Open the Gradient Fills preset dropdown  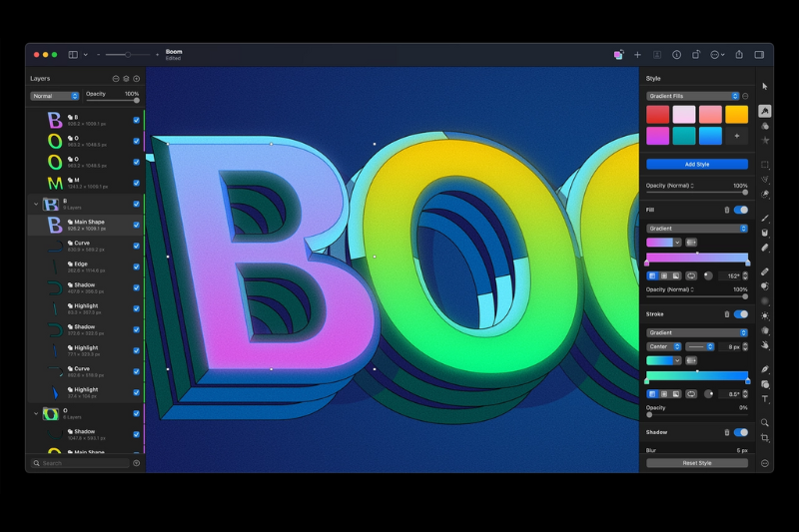(x=692, y=96)
